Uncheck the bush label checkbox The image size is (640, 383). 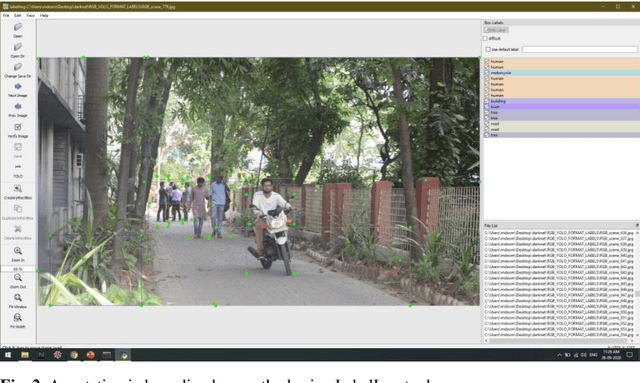(x=487, y=107)
